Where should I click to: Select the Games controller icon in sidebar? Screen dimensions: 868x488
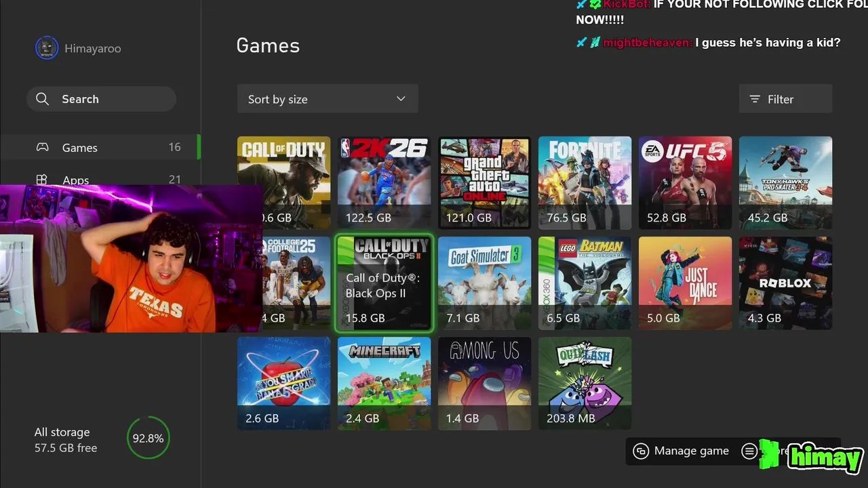pyautogui.click(x=42, y=147)
